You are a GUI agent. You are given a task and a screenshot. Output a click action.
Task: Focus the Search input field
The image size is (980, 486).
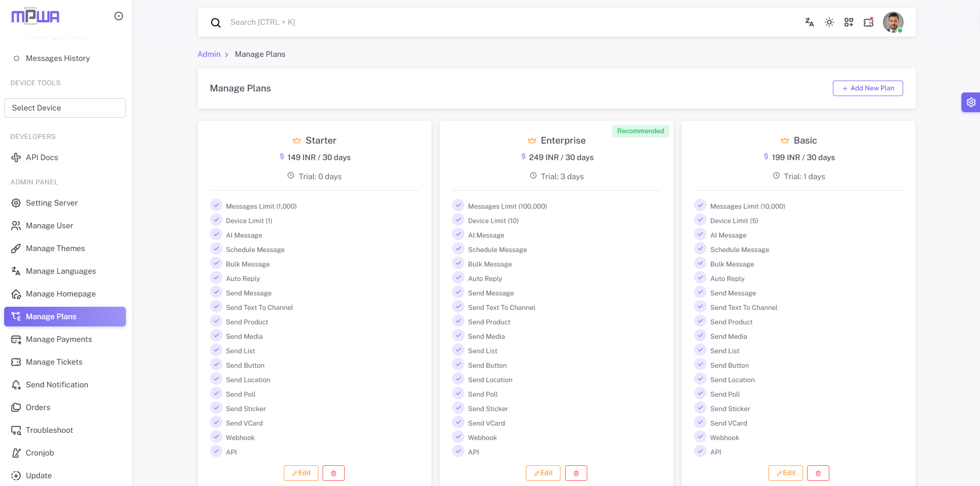tap(464, 22)
